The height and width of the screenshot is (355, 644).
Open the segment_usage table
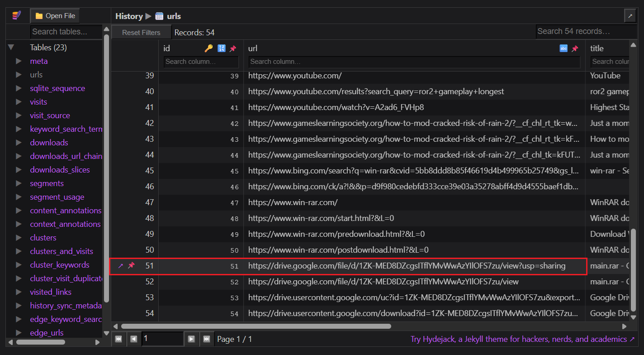(x=57, y=197)
